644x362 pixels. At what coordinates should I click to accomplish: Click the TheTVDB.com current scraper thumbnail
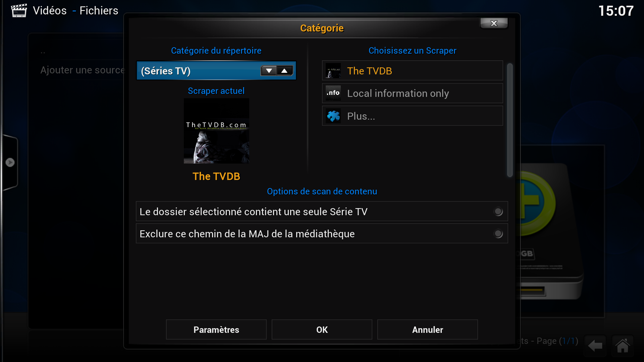pyautogui.click(x=216, y=131)
